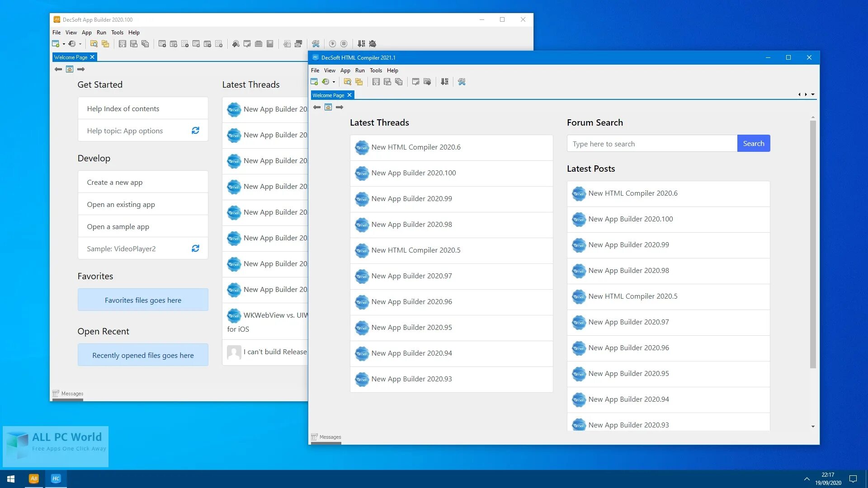This screenshot has height=488, width=868.
Task: Click Windows Start button
Action: pyautogui.click(x=11, y=479)
